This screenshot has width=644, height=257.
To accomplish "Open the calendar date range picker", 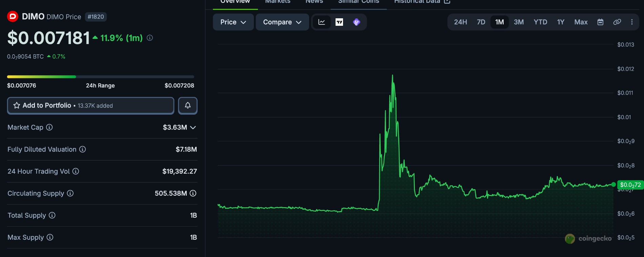I will 600,22.
